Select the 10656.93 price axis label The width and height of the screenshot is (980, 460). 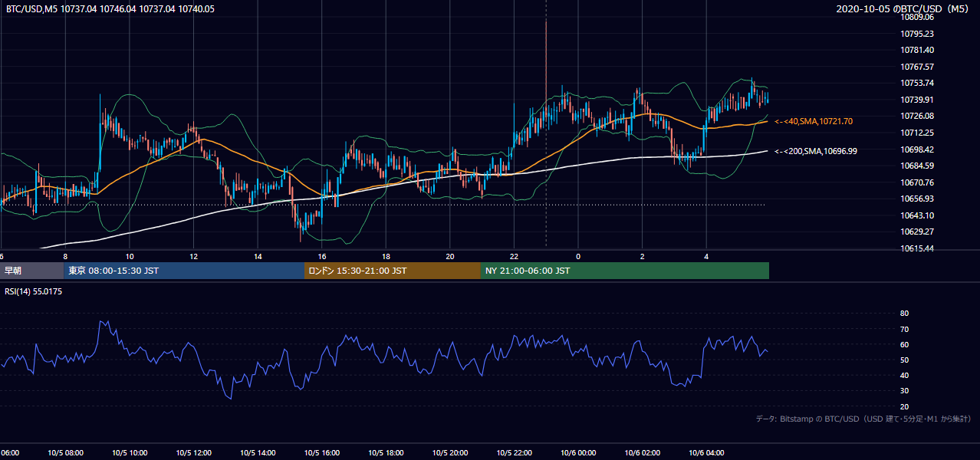click(917, 199)
